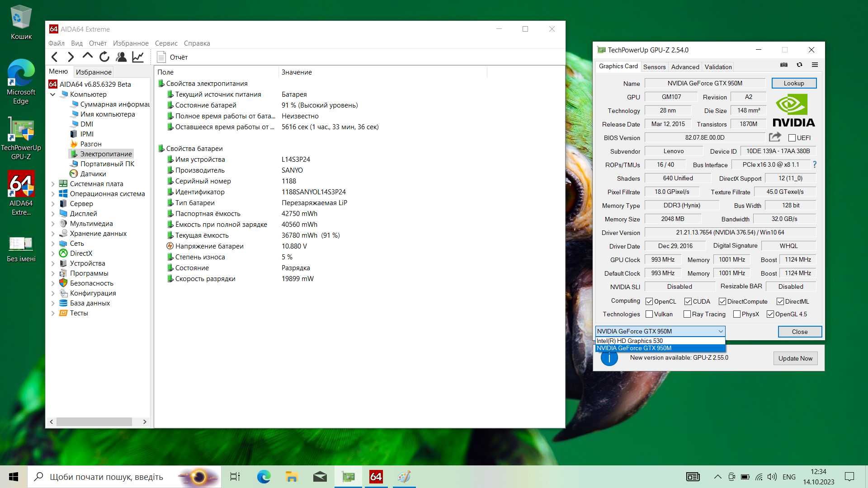Open the Отчёт menu in AIDA64
This screenshot has width=868, height=488.
point(98,43)
